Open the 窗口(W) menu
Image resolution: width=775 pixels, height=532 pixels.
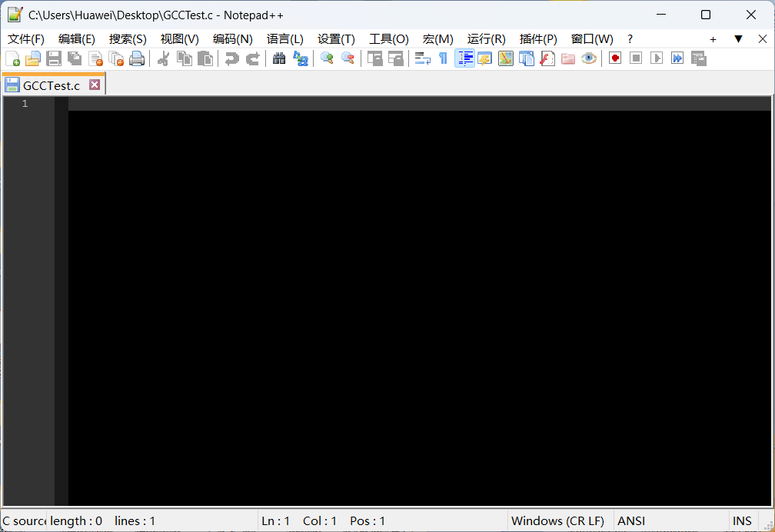point(592,39)
